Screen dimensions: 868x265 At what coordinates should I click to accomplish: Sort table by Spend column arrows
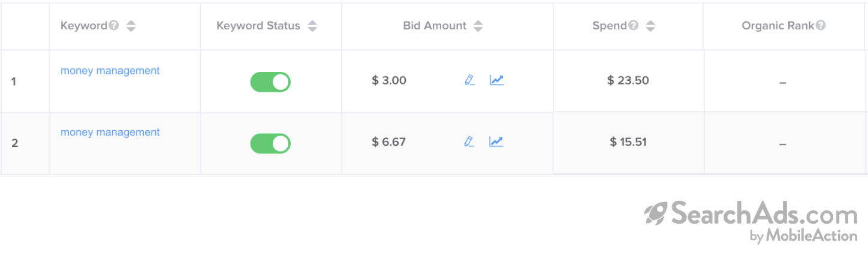click(x=650, y=26)
